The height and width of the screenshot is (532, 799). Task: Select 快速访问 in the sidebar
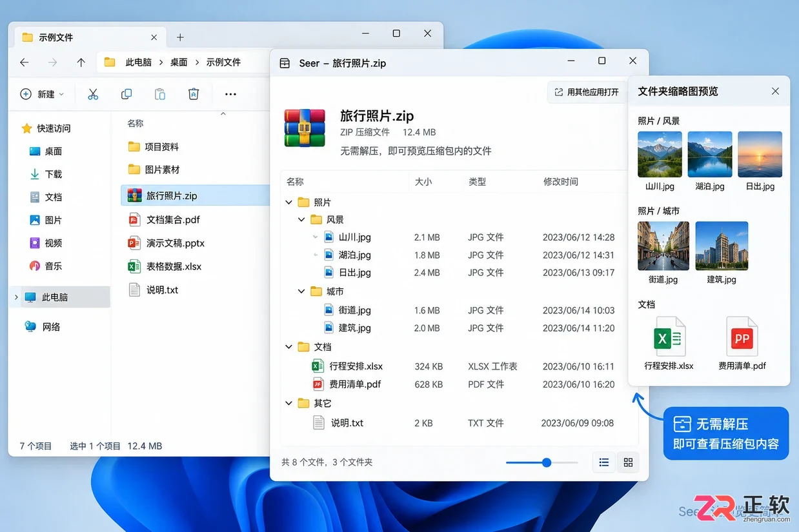[x=46, y=128]
